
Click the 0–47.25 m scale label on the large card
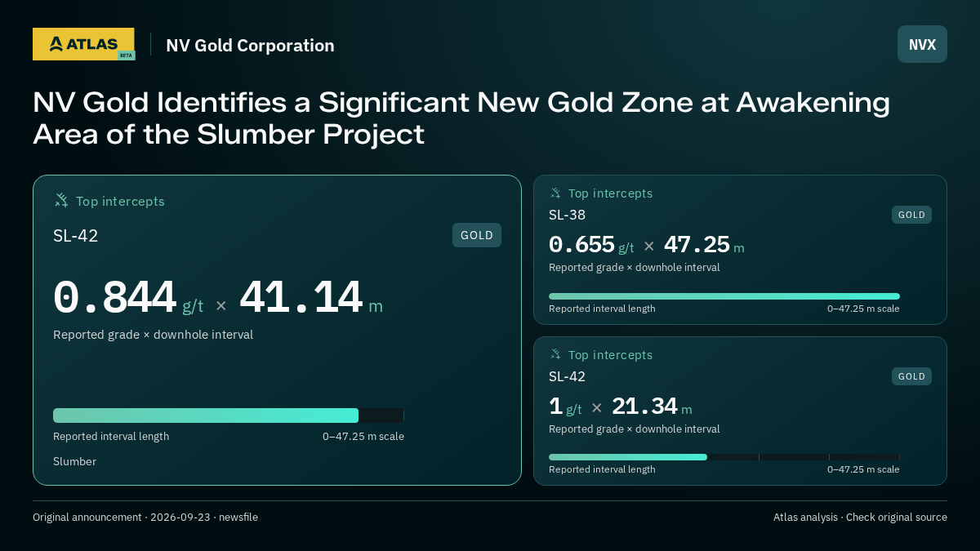coord(363,437)
